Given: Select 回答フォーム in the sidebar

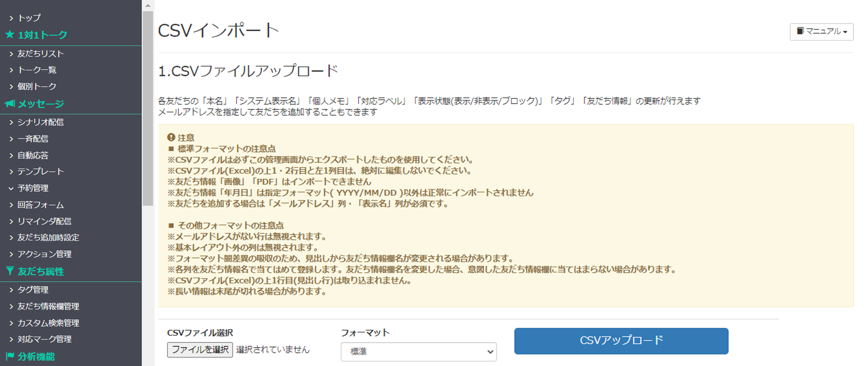Looking at the screenshot, I should 40,205.
